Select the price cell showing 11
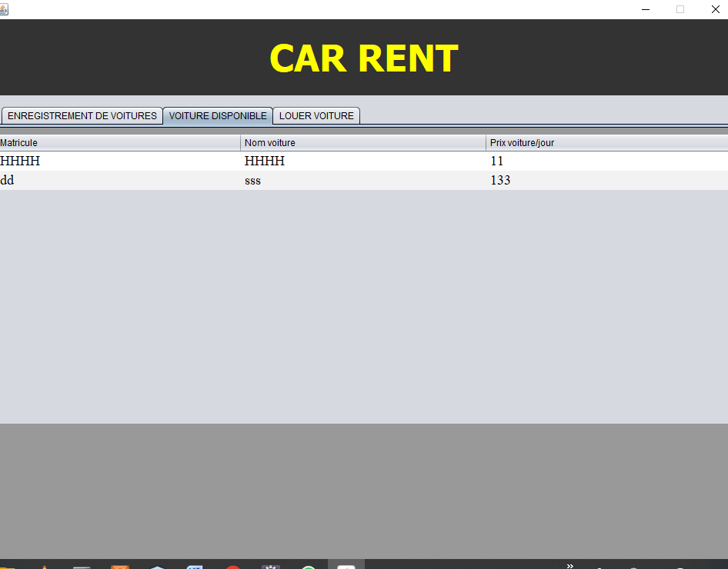 point(606,161)
